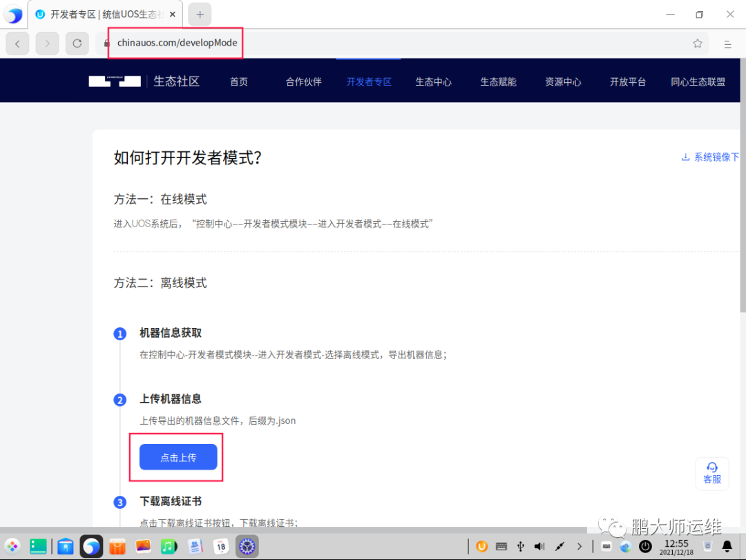746x560 pixels.
Task: Click the volume speaker tray icon
Action: (x=539, y=546)
